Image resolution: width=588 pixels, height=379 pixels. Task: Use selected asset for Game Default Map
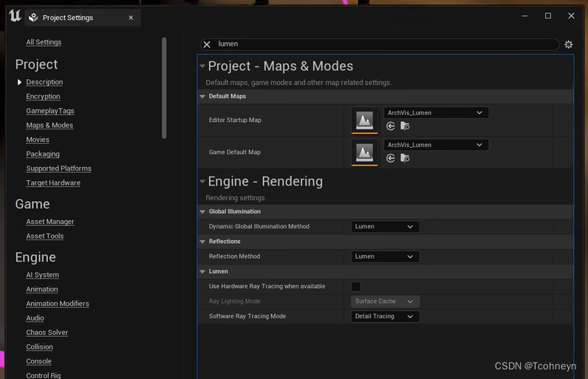pos(390,158)
